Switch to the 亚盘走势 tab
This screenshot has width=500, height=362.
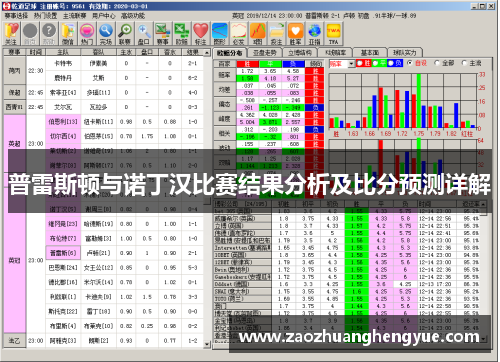click(265, 53)
